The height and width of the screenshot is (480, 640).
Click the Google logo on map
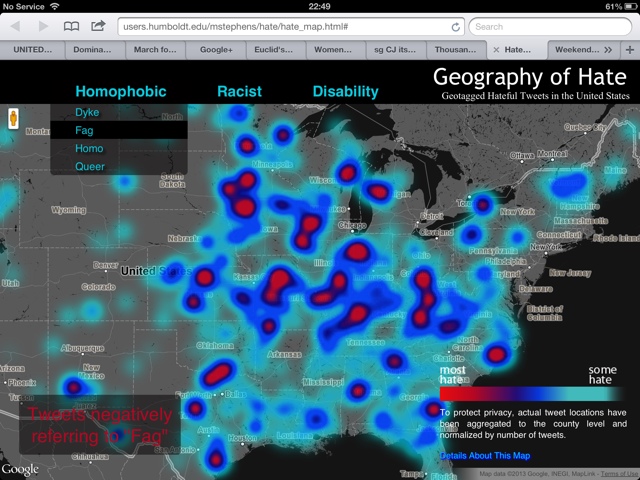click(20, 470)
